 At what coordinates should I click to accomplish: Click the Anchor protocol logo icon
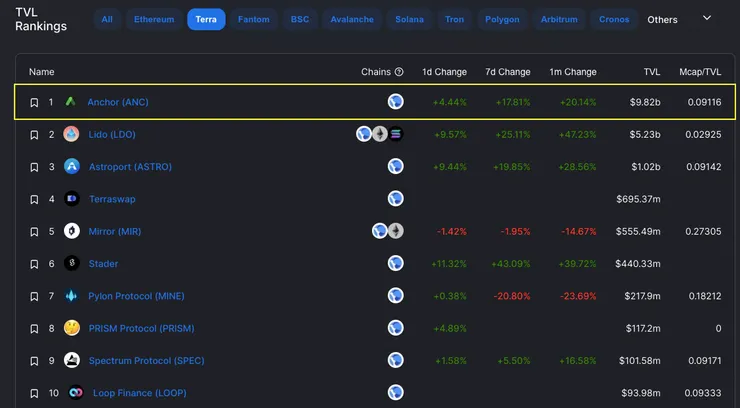[x=71, y=102]
